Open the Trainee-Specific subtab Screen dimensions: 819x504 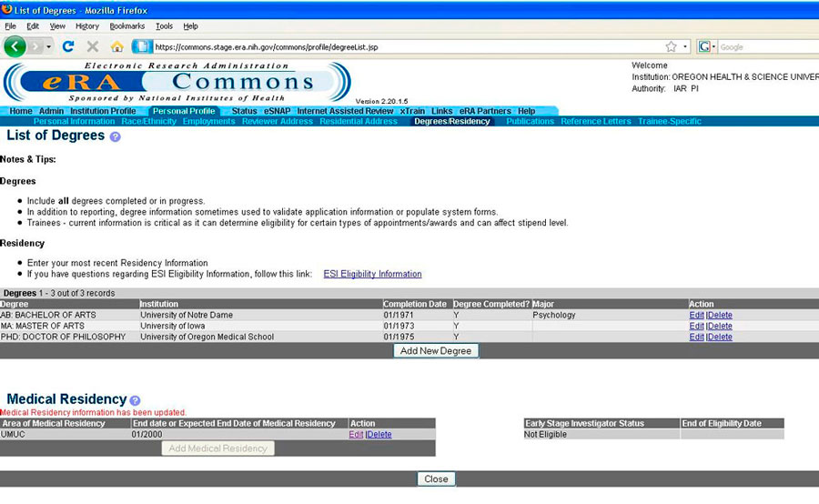tap(670, 121)
